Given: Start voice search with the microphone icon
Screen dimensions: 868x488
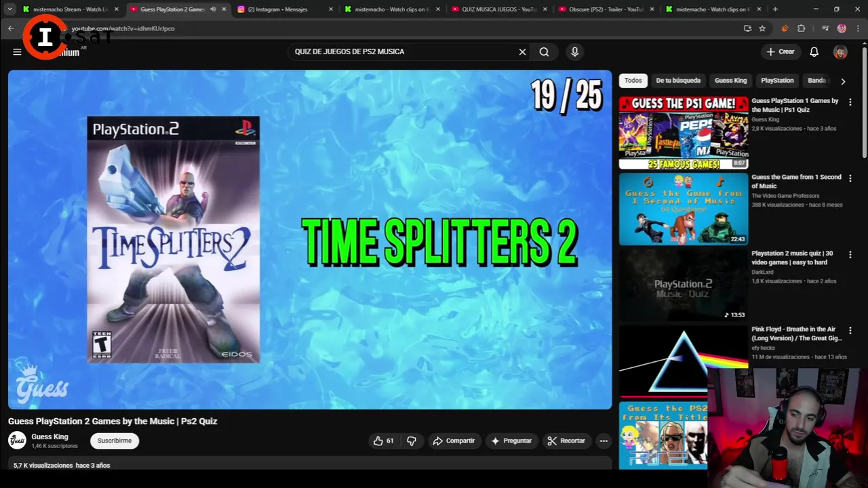Looking at the screenshot, I should click(x=574, y=52).
